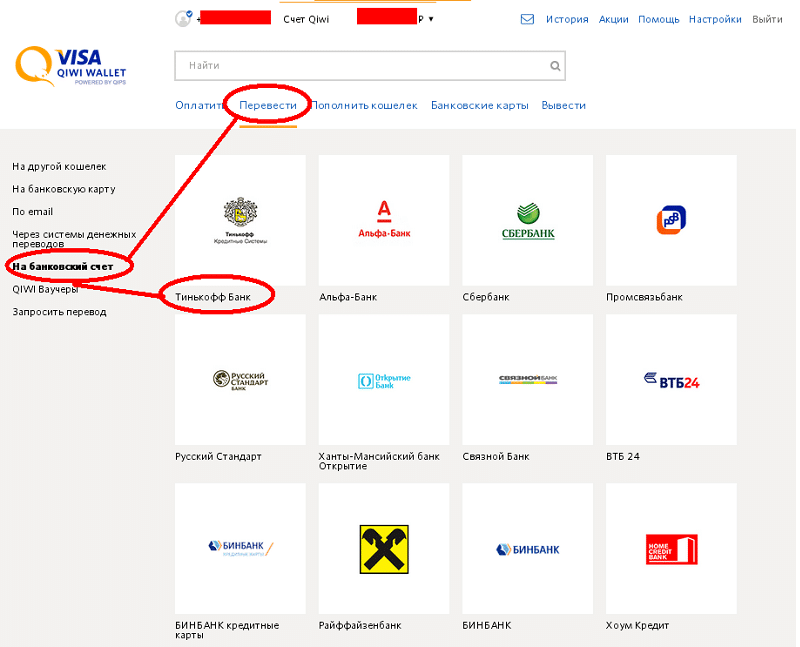Go to the Акции link
800x647 pixels.
point(613,19)
